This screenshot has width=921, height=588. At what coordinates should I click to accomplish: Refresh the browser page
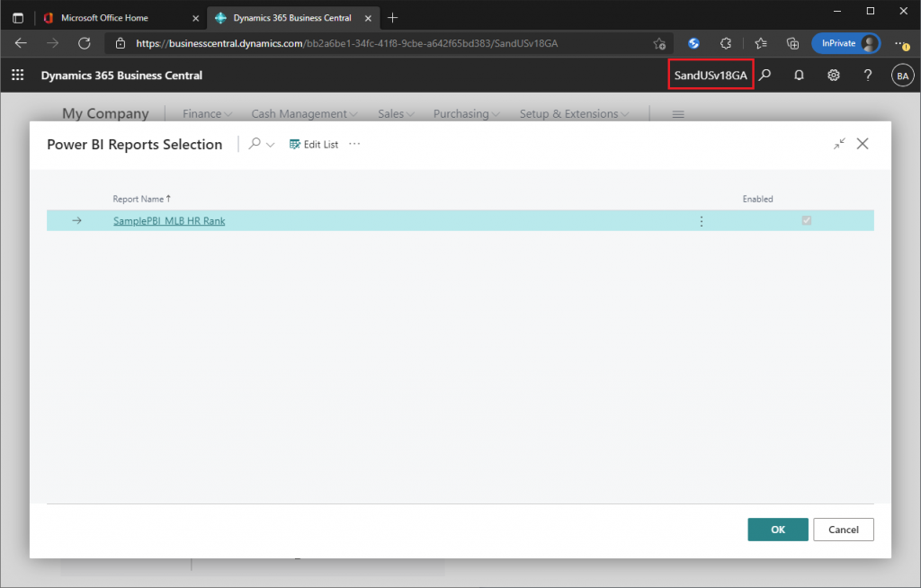(x=85, y=43)
